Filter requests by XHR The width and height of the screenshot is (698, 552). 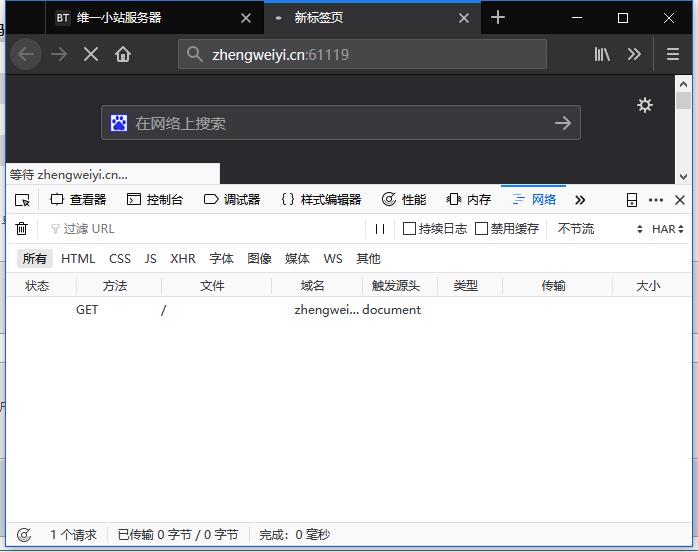183,259
